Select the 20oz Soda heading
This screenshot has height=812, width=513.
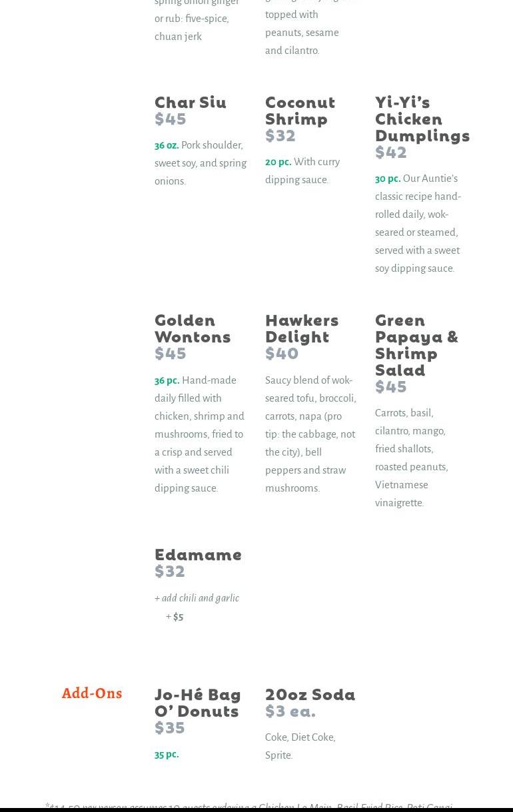tap(310, 694)
